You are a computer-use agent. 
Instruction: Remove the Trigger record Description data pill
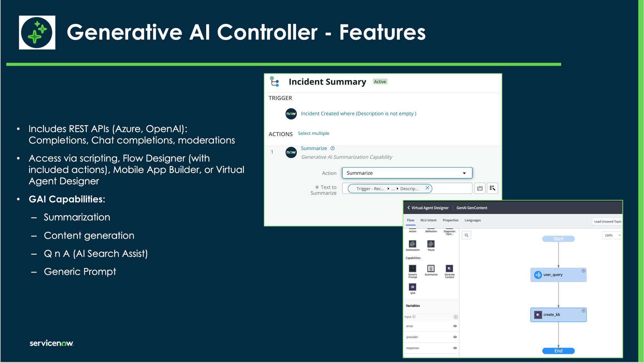(427, 188)
